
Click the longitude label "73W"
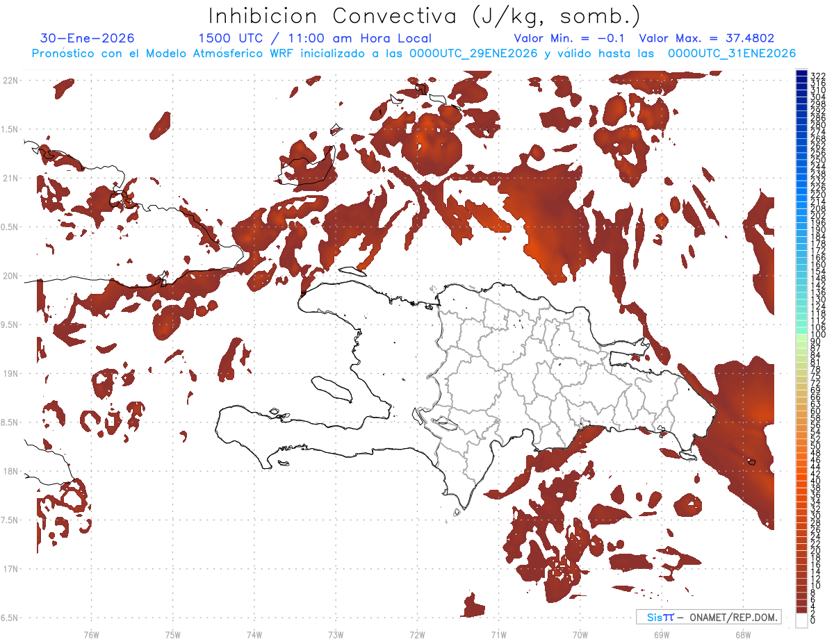(x=335, y=634)
